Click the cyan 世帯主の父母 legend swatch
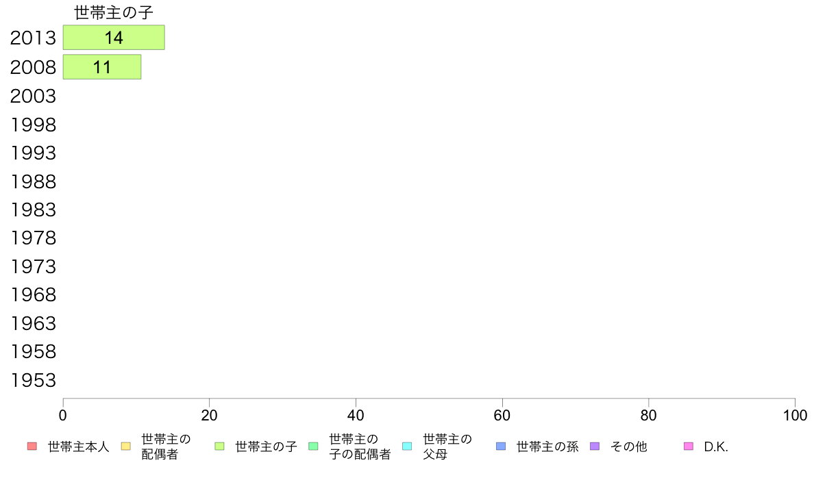The image size is (814, 504). (407, 446)
